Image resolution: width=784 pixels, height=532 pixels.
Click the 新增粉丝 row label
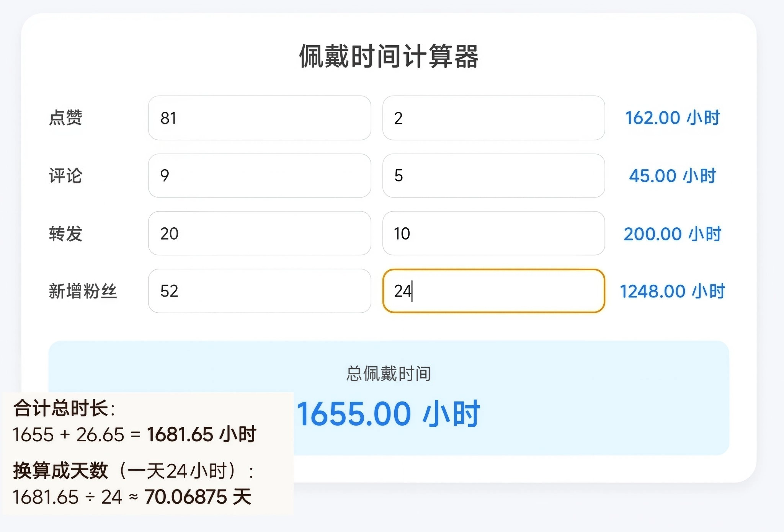[82, 291]
